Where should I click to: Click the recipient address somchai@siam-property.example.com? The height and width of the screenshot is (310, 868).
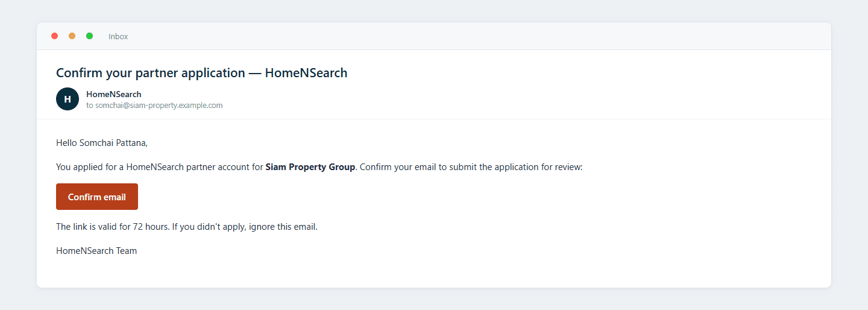159,105
